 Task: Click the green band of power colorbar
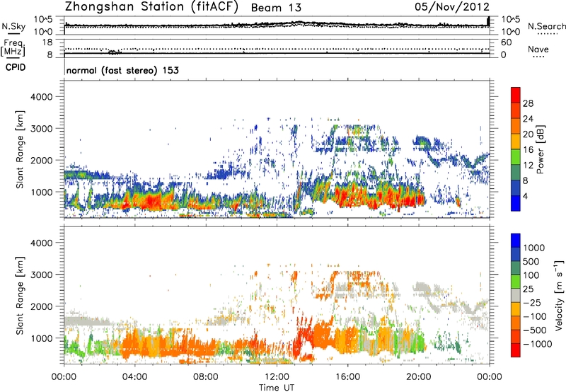516,157
